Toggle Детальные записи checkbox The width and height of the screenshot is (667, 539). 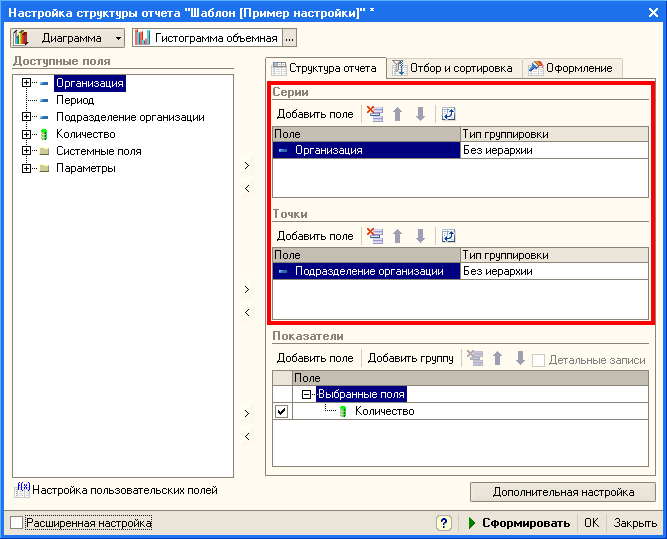(x=539, y=359)
